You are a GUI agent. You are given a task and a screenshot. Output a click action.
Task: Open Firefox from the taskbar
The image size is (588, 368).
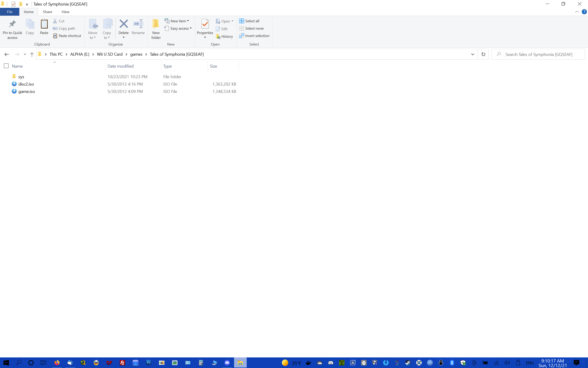coord(57,363)
